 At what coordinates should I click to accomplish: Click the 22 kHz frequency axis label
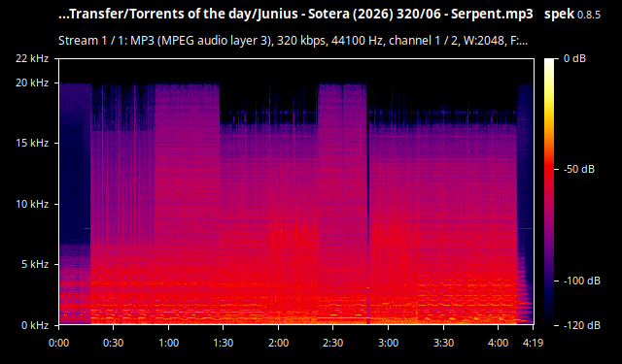[32, 58]
